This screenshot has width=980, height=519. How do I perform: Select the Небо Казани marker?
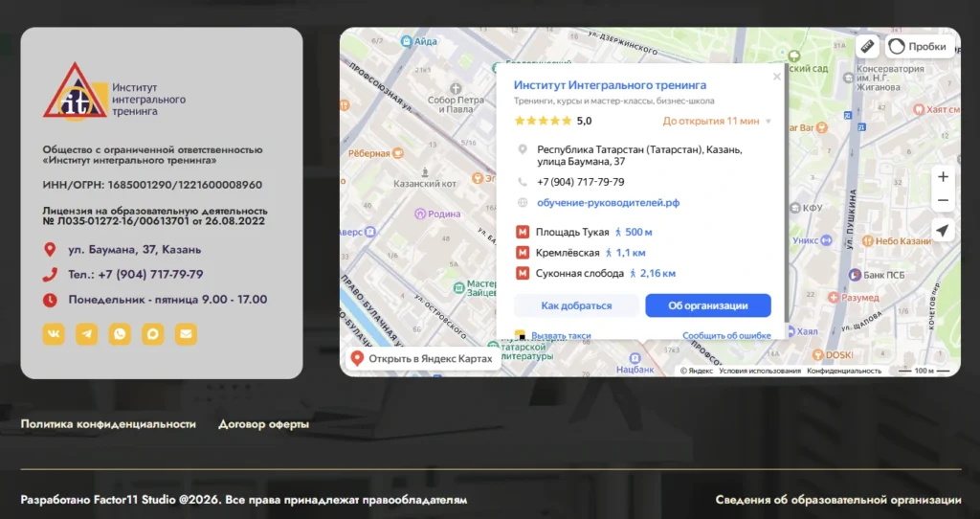pos(867,240)
